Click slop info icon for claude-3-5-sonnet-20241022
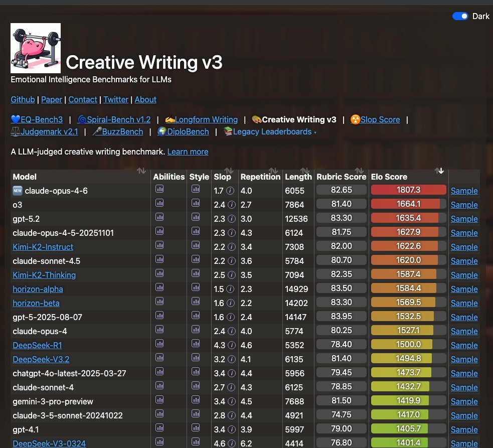493x448 pixels. 232,415
